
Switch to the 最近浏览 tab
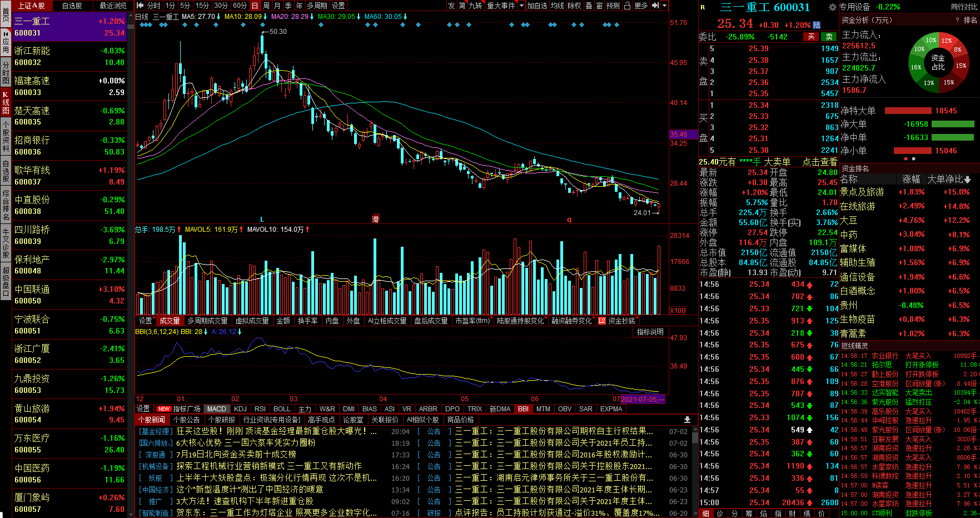(113, 6)
